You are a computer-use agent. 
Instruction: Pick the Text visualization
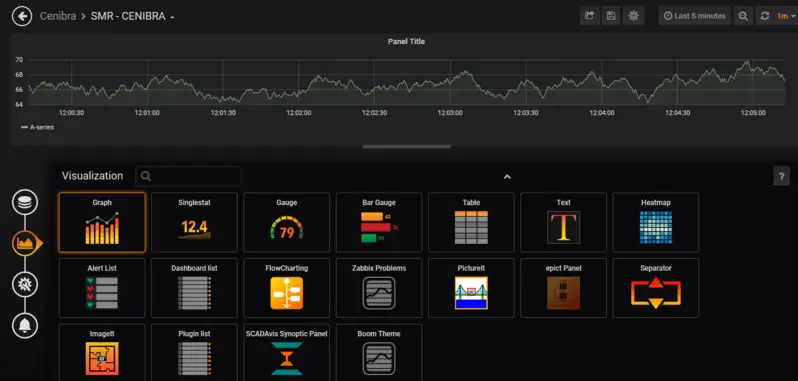pyautogui.click(x=563, y=222)
